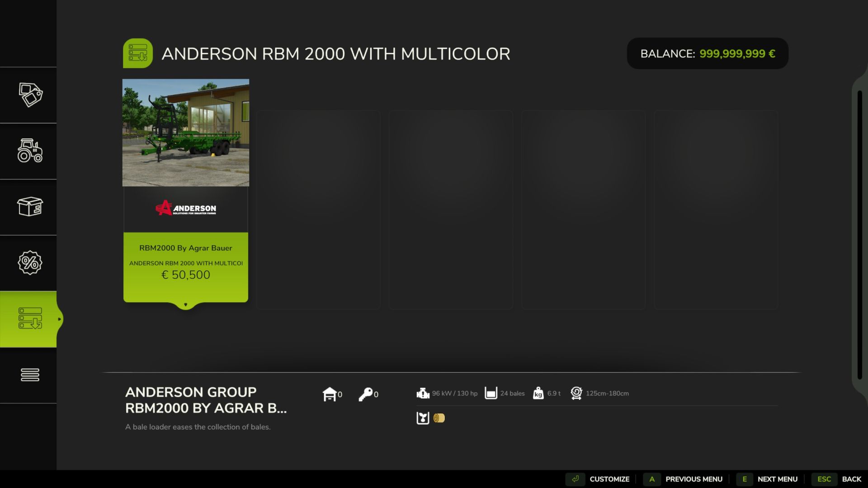Click the kg weight spec icon
This screenshot has height=488, width=868.
(538, 393)
